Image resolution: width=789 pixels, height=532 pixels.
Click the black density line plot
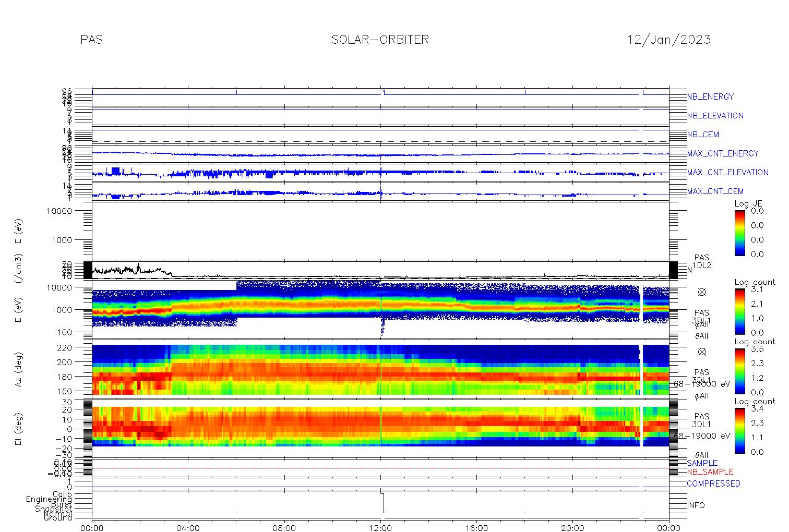(x=380, y=270)
